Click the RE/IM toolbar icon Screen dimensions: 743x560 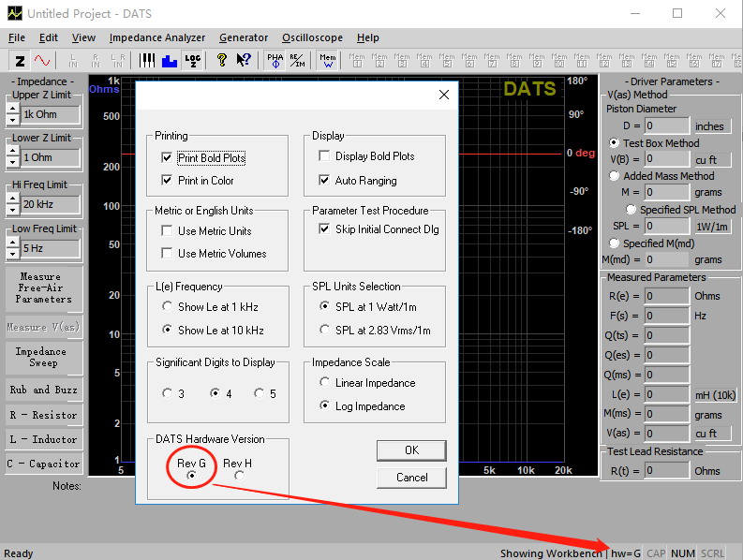point(296,61)
